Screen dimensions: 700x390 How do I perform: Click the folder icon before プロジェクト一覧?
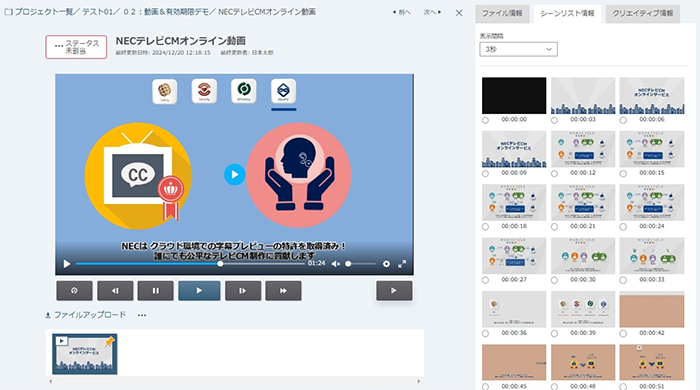[x=8, y=12]
